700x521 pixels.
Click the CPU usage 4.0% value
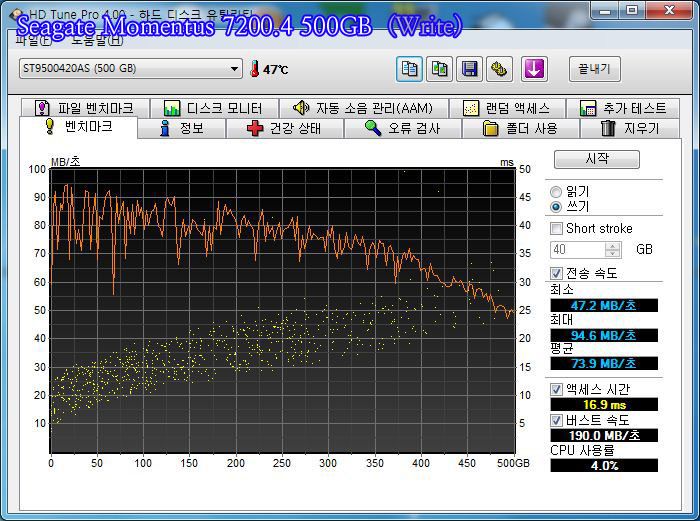point(604,466)
